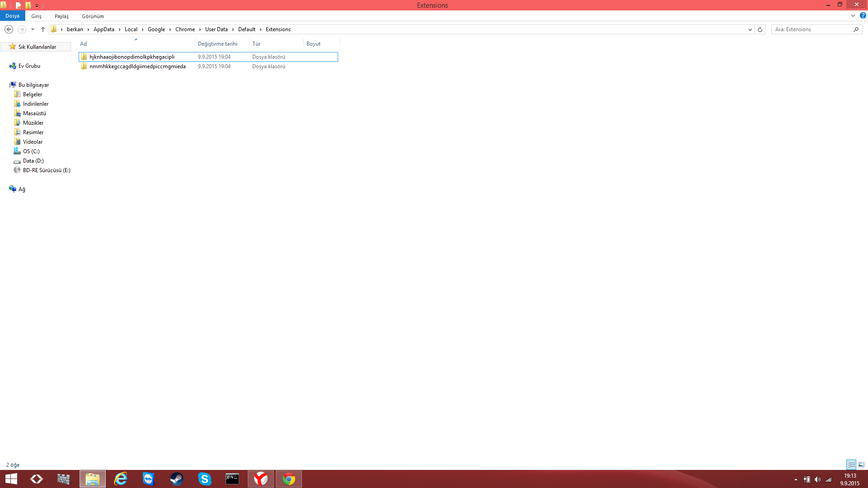Click the volume speaker tray icon
The width and height of the screenshot is (868, 488).
point(817,479)
